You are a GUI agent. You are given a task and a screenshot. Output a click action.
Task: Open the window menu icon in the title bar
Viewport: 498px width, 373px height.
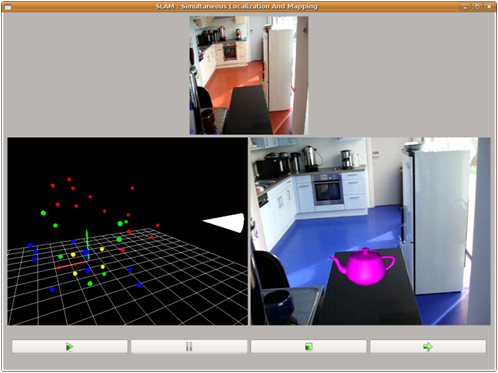[7, 7]
